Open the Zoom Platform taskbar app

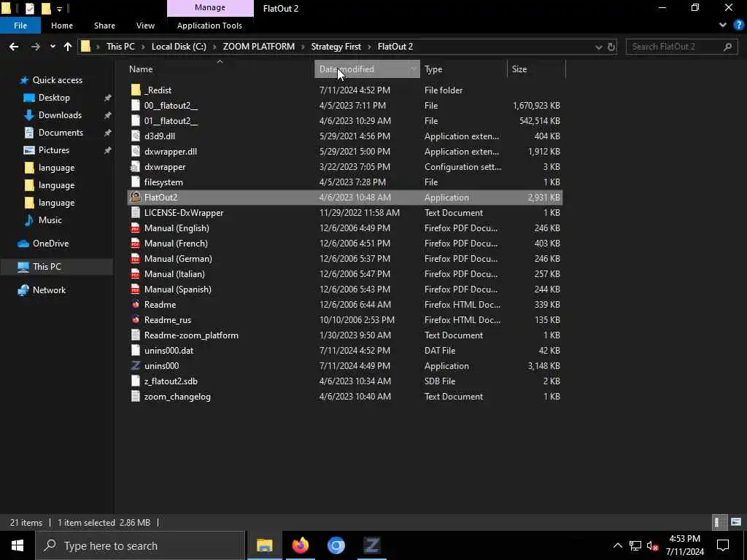(371, 545)
